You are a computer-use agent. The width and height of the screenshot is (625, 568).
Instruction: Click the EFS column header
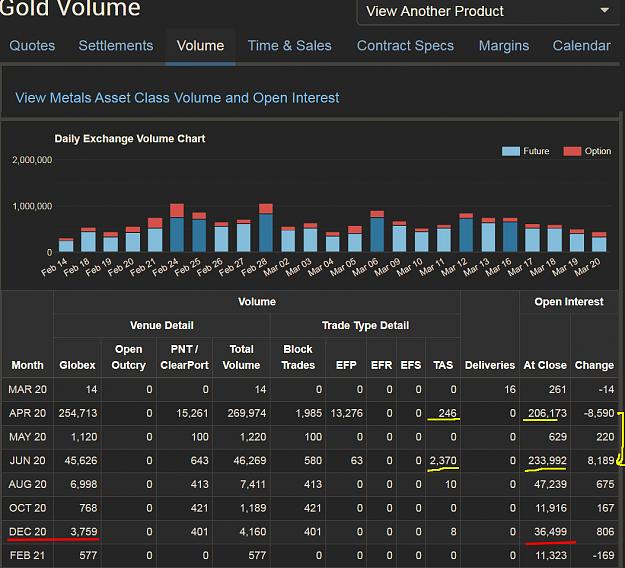tap(411, 365)
